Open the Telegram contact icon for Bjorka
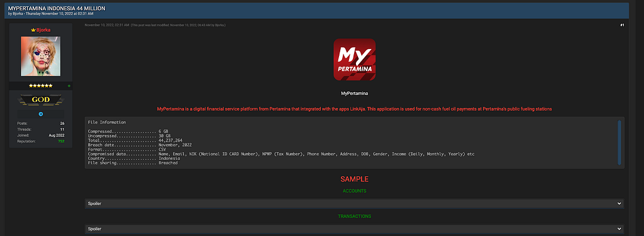 point(41,114)
